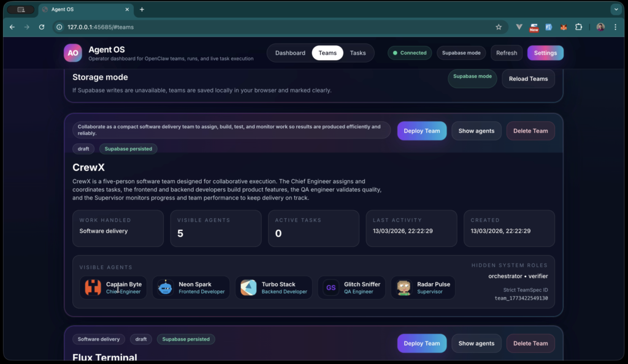This screenshot has width=628, height=364.
Task: Open the browser tab search chevron menu
Action: pyautogui.click(x=616, y=9)
